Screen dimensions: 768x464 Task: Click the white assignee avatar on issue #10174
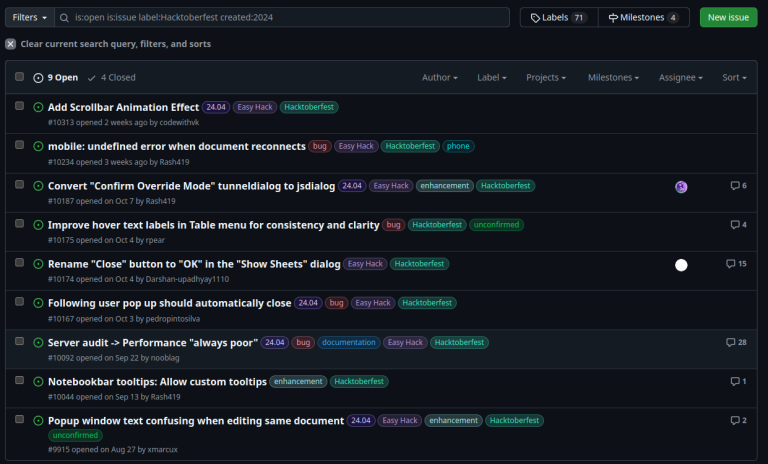(681, 265)
